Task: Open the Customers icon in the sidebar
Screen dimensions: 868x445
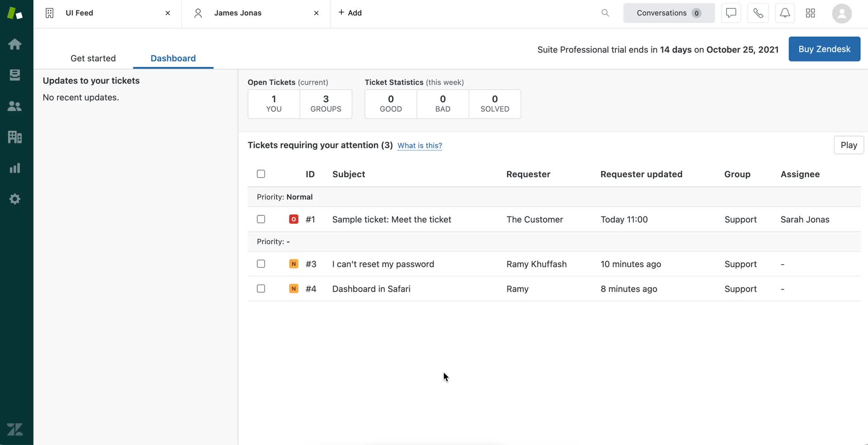Action: 15,106
